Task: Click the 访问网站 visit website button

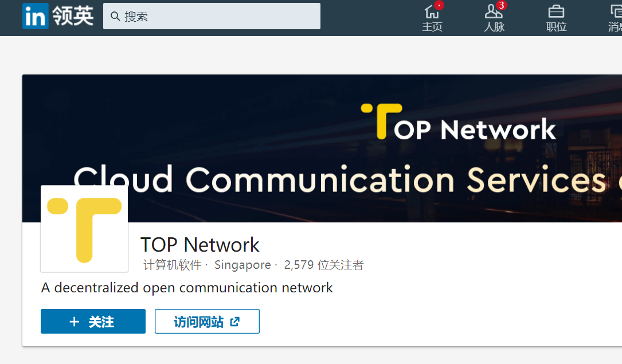Action: pyautogui.click(x=207, y=321)
